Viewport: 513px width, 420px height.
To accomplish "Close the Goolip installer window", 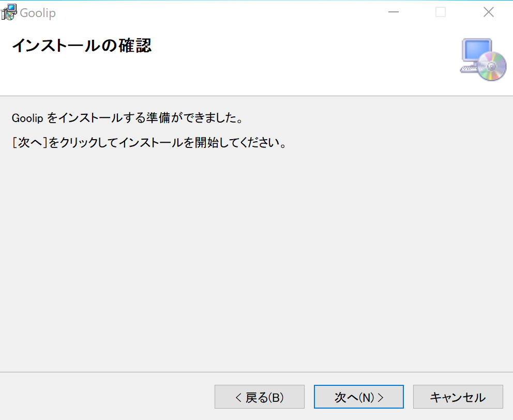I will click(489, 12).
